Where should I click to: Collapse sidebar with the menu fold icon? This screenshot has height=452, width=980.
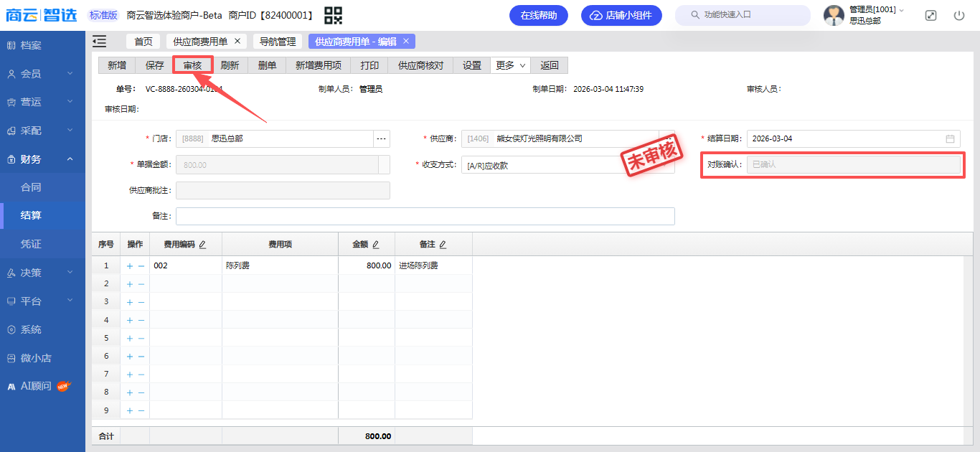click(99, 42)
